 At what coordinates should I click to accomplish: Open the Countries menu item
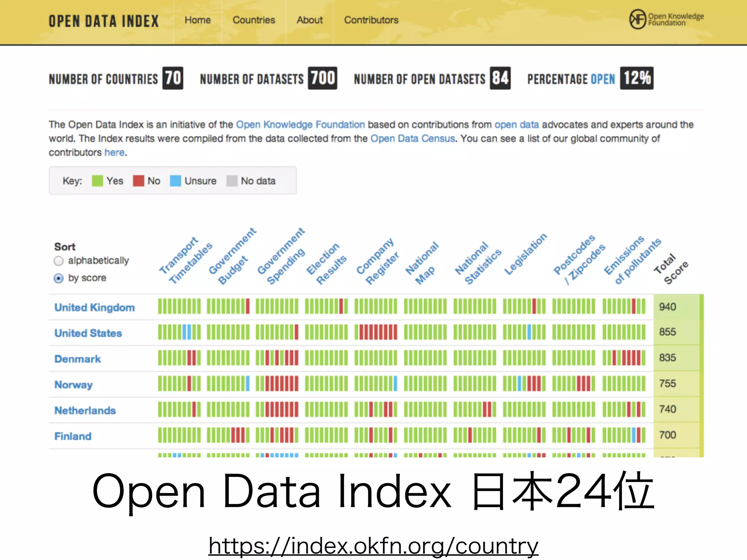[254, 20]
